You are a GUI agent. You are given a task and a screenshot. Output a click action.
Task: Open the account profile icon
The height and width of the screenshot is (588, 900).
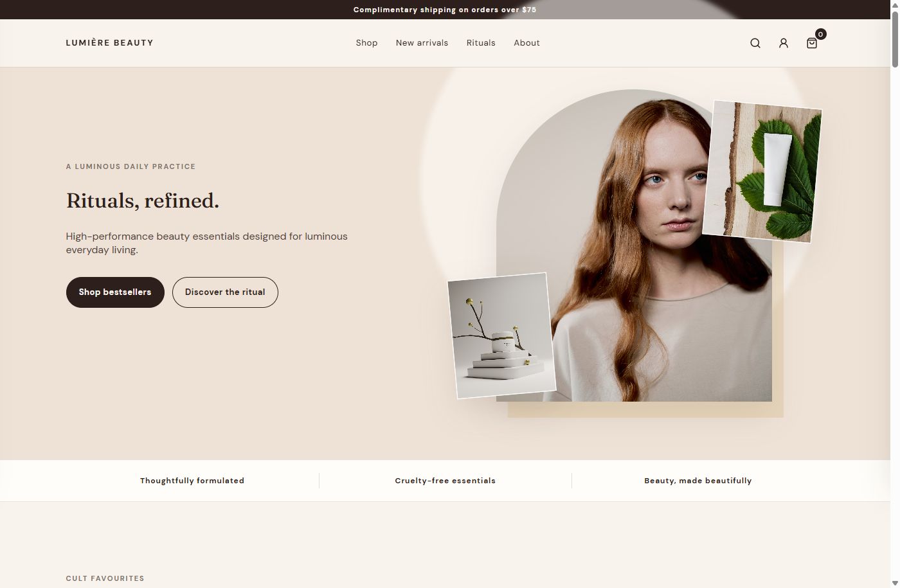click(x=784, y=43)
